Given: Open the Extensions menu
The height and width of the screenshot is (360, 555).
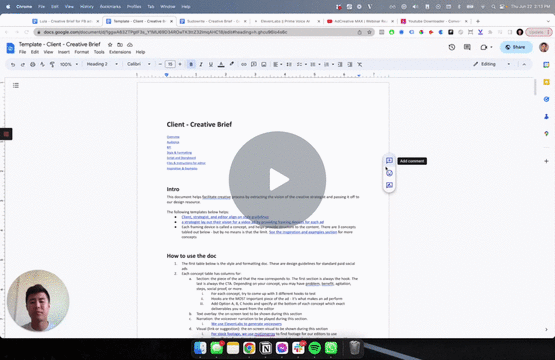Looking at the screenshot, I should tap(120, 52).
